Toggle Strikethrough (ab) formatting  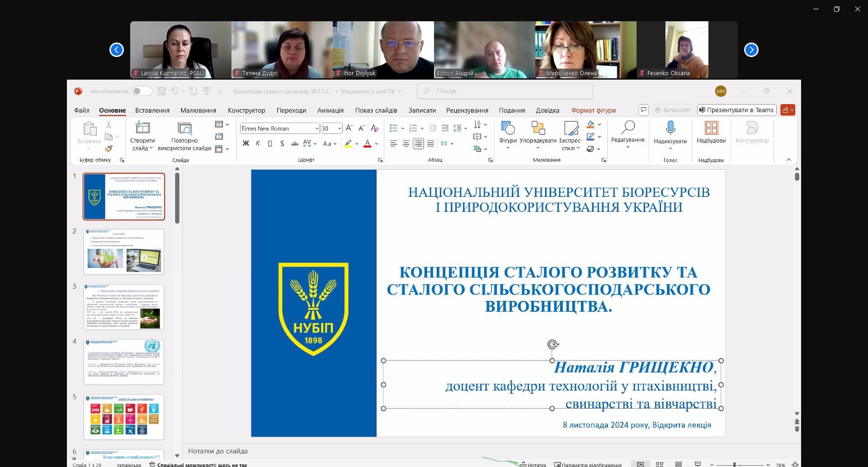pos(294,143)
